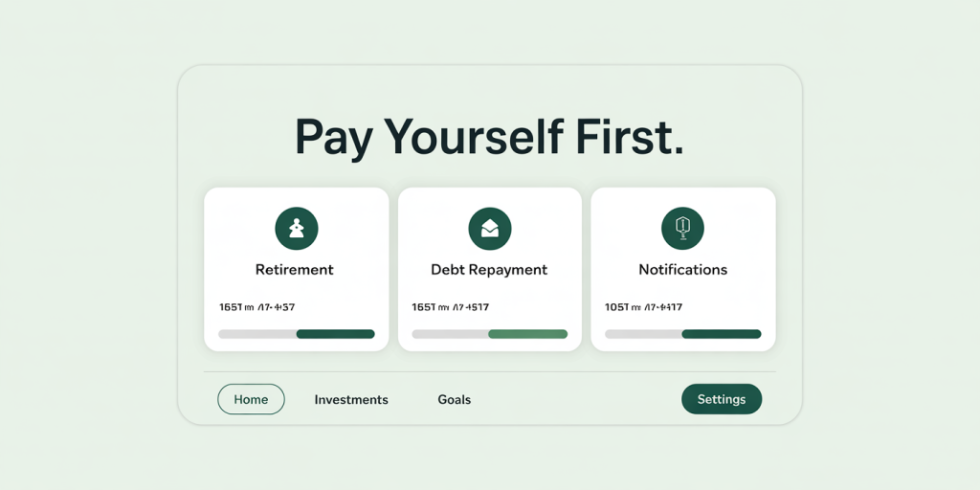
Task: Select the Home tab
Action: click(252, 399)
